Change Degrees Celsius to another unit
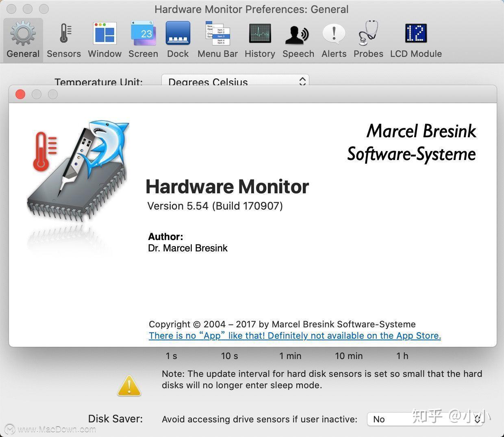504x437 pixels. [235, 80]
